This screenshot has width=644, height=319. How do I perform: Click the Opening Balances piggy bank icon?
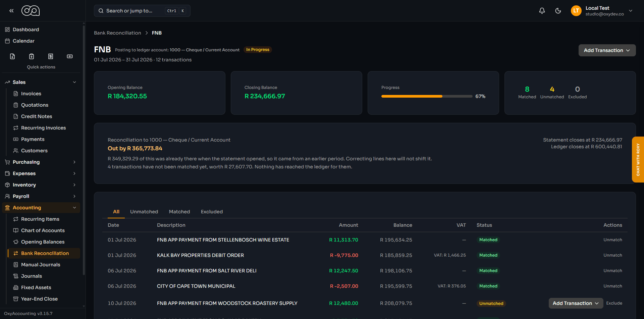[16, 242]
